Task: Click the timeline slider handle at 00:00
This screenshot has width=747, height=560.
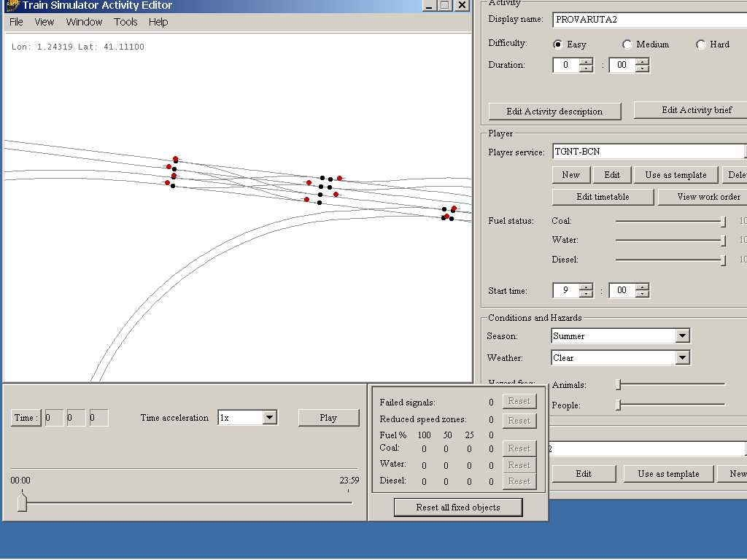Action: coord(22,502)
